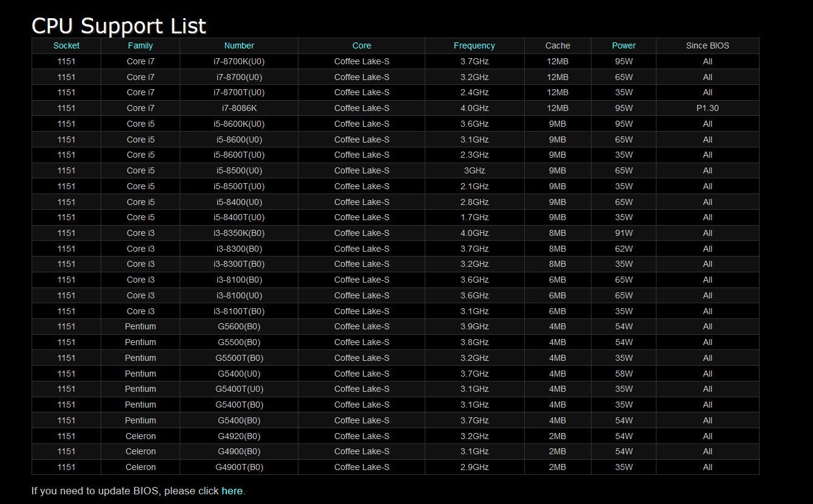
Task: Select the i3-8350K(B0) cell
Action: 239,233
